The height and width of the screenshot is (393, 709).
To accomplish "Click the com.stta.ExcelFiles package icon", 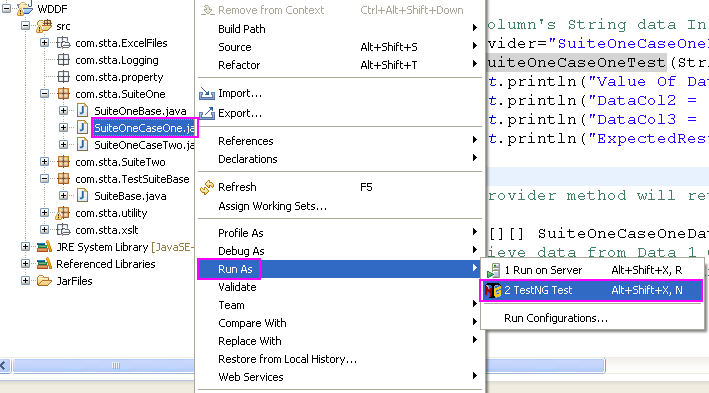I will click(x=63, y=43).
